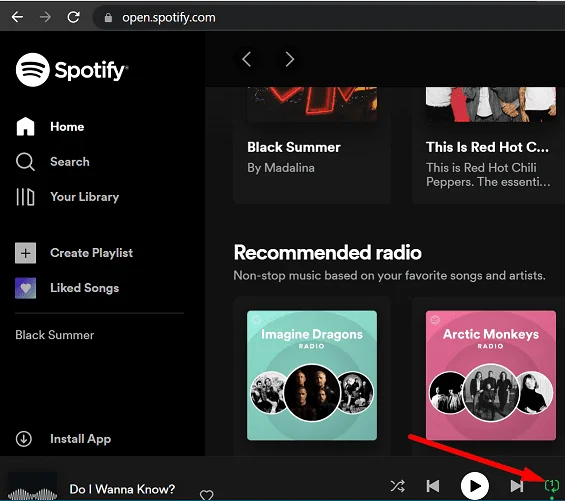
Task: Skip to the previous track
Action: click(x=433, y=486)
